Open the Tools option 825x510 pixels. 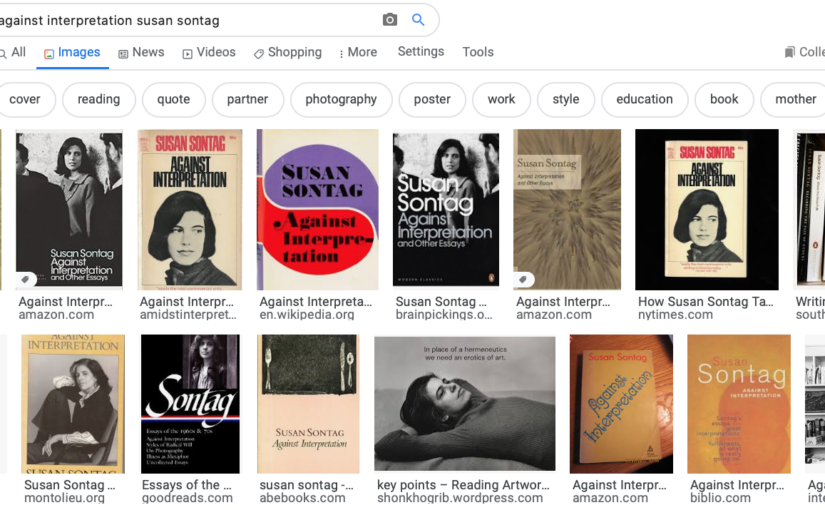tap(478, 52)
